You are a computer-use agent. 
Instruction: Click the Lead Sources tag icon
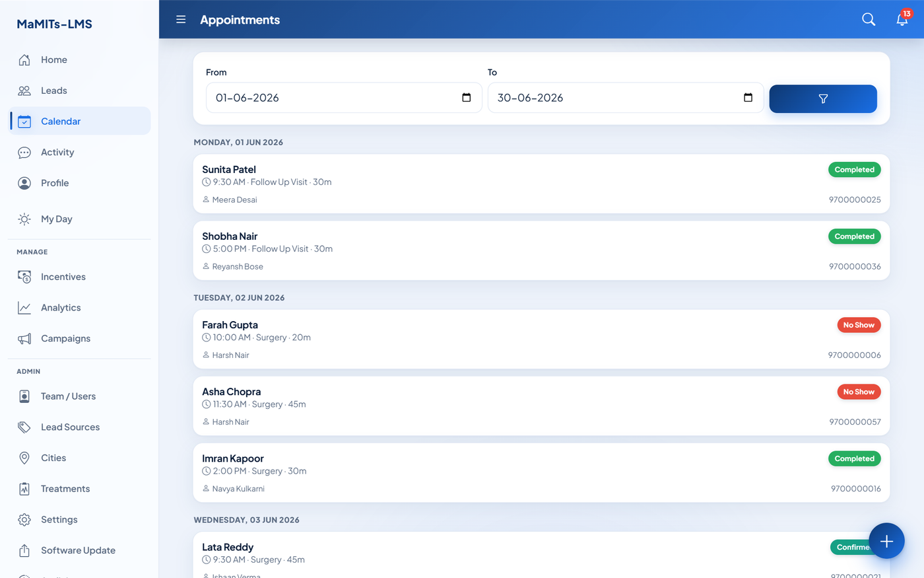[24, 427]
